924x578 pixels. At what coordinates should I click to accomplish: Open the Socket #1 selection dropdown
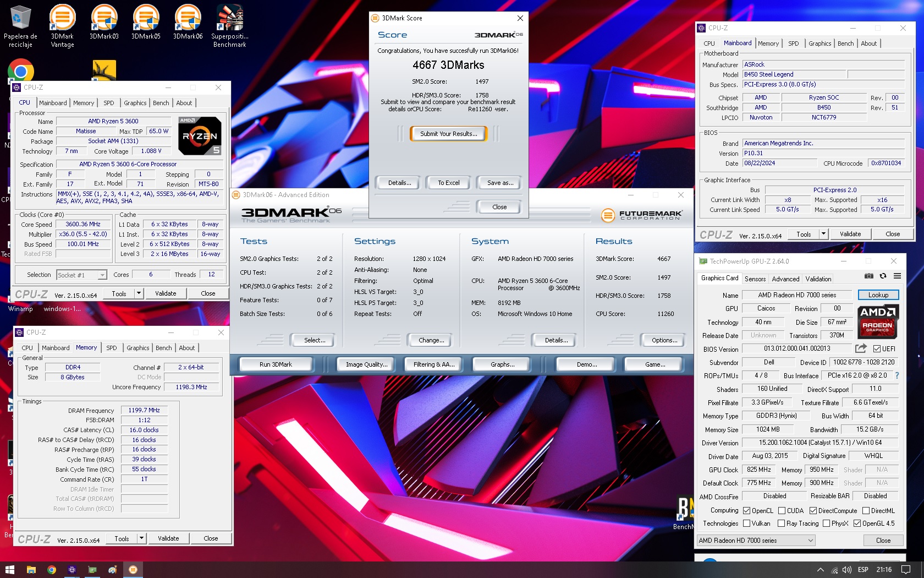[x=81, y=275]
